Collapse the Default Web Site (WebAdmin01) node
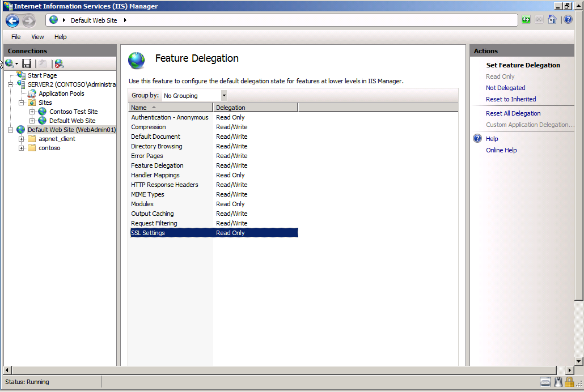The width and height of the screenshot is (584, 392). tap(10, 130)
